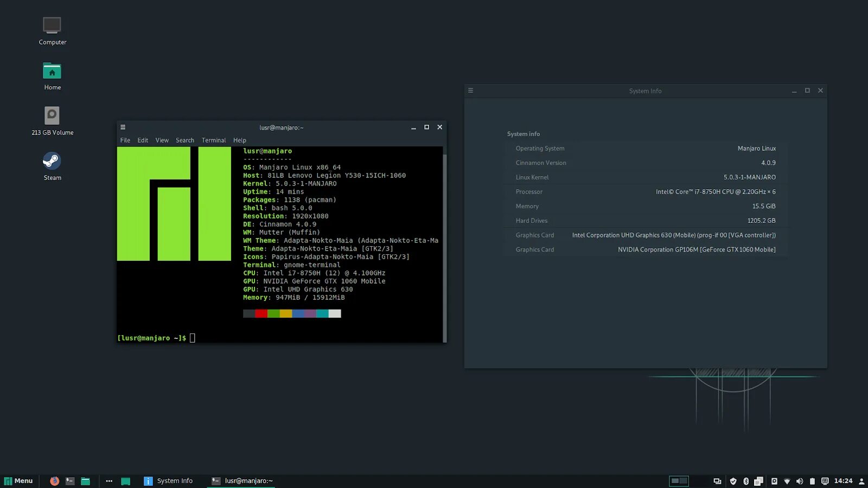Click the Hard Drives 1205.2 GB value

tap(762, 221)
